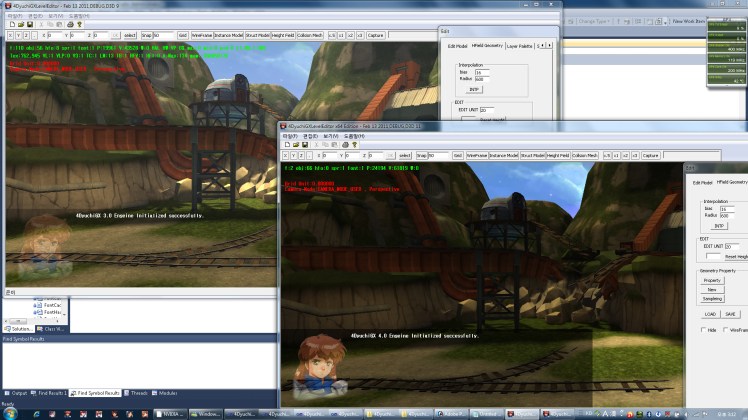Click Capture button in back editor toolbar
This screenshot has height=420, width=748.
point(375,35)
